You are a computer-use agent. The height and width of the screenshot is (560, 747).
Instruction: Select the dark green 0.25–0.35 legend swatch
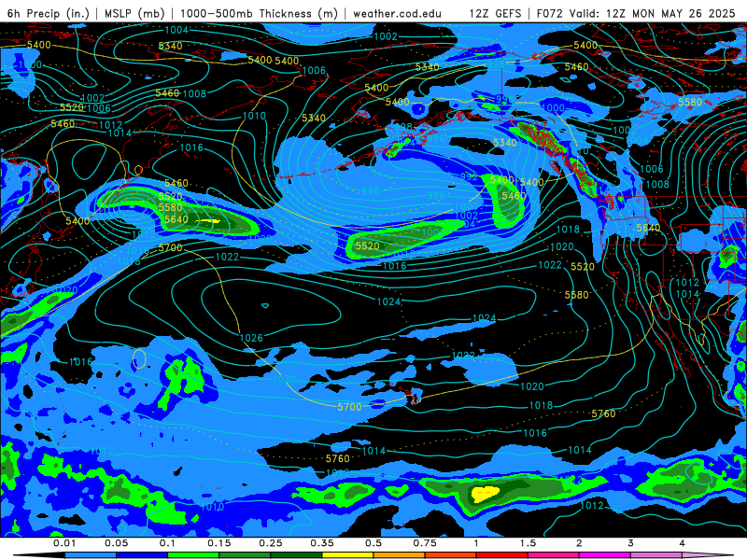tap(296, 555)
